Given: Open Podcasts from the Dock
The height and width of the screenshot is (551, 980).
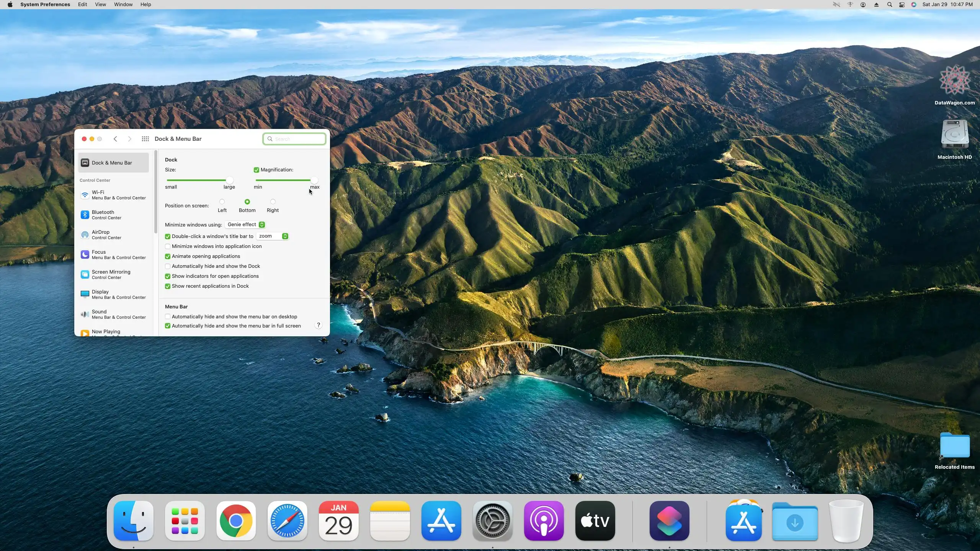Looking at the screenshot, I should [544, 521].
